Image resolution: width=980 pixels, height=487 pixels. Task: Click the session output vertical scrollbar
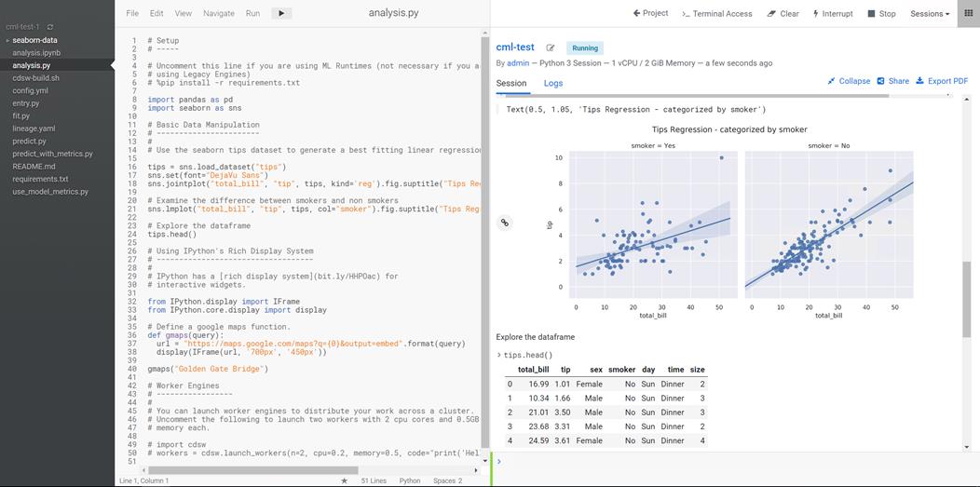click(x=966, y=299)
